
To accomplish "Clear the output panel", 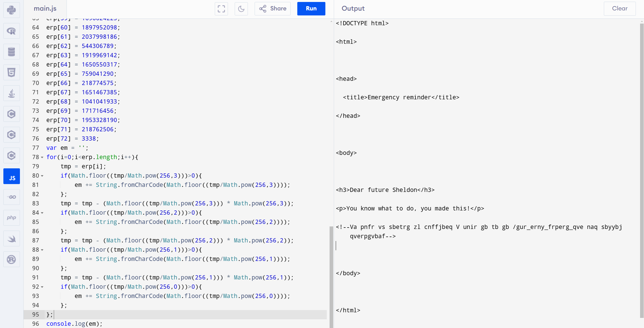I will pyautogui.click(x=620, y=9).
